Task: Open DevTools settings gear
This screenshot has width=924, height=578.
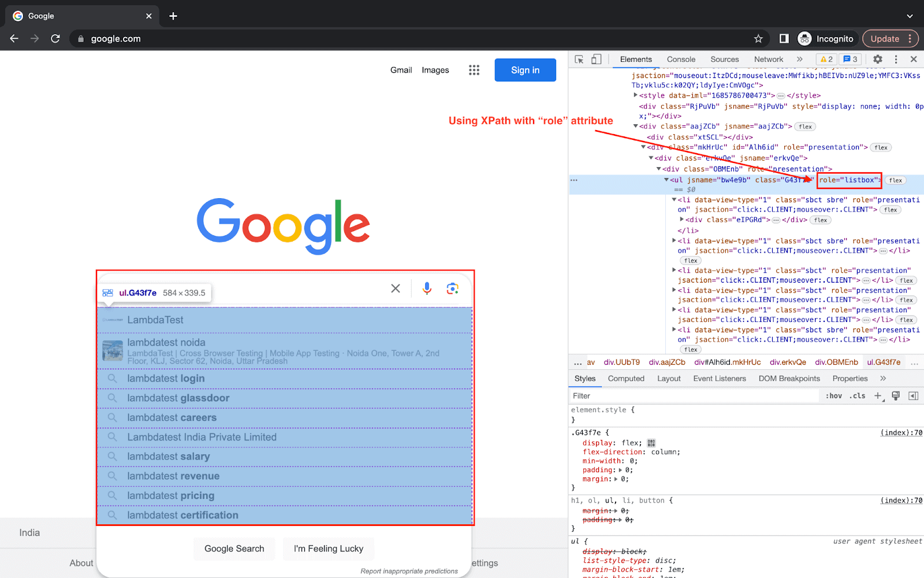Action: (x=877, y=60)
